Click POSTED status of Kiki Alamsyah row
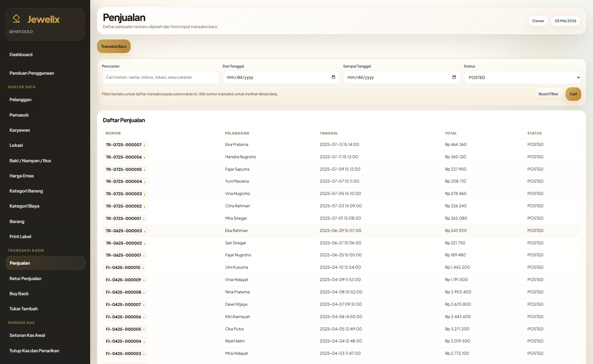 (x=535, y=316)
